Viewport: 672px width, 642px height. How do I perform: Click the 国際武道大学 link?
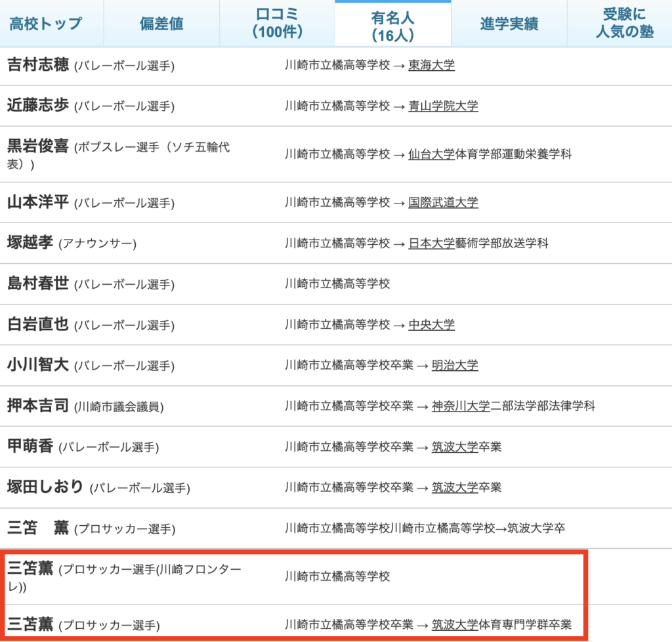(x=443, y=203)
